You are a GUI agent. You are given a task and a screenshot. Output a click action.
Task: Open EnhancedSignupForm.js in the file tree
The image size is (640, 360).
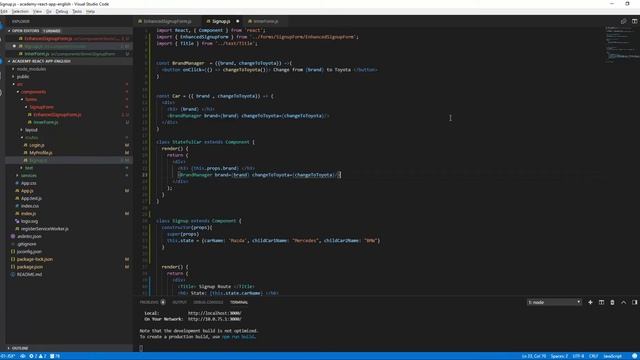(57, 115)
